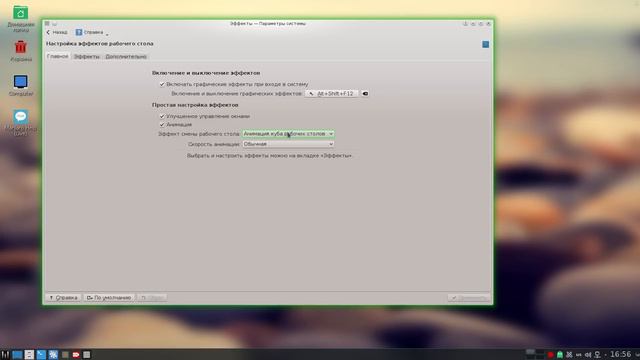Screen dimensions: 640x360
Task: Switch to the Эффекты tab
Action: [87, 56]
